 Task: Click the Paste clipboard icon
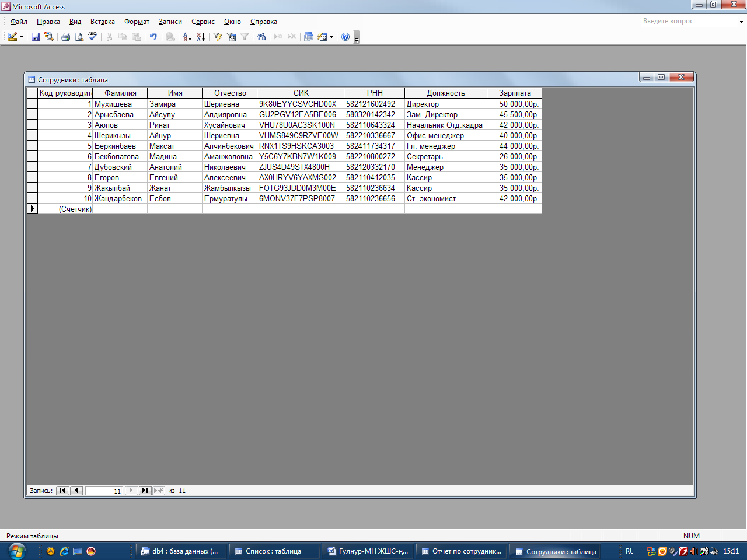point(137,37)
